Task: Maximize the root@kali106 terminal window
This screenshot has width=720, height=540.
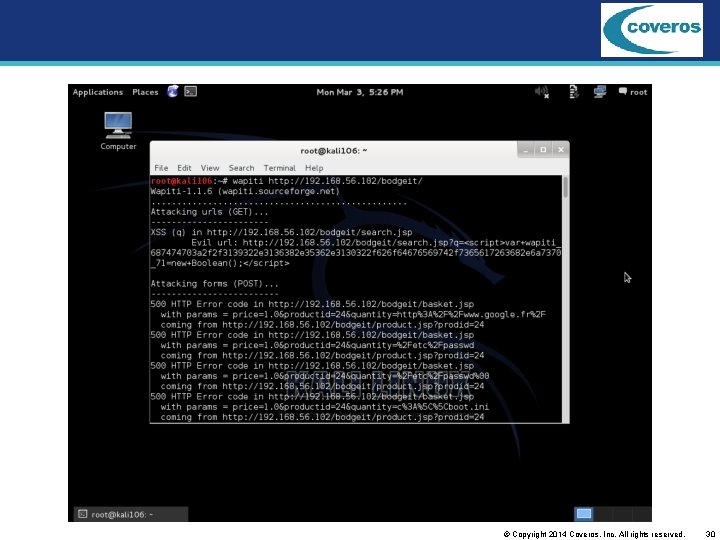Action: pos(543,150)
